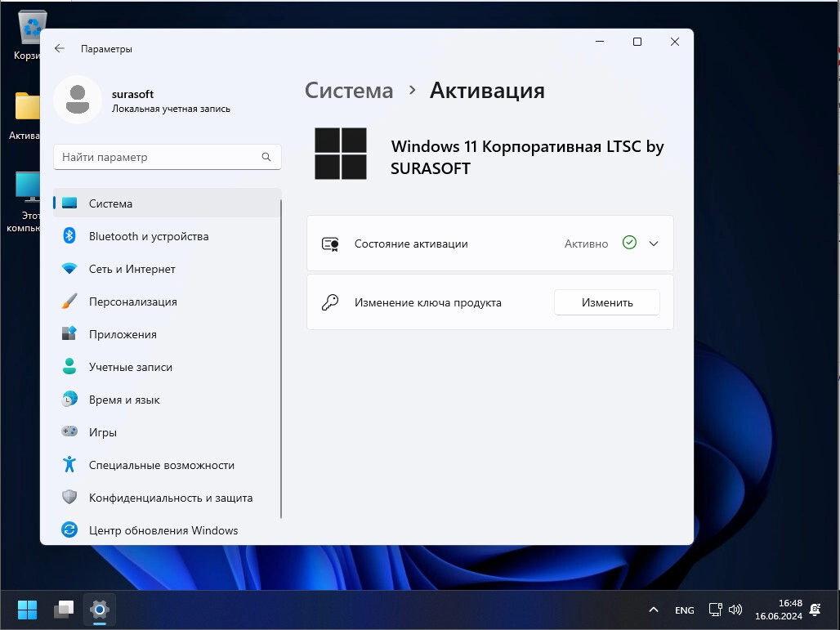Image resolution: width=840 pixels, height=630 pixels.
Task: Close the Параметры window
Action: click(x=675, y=42)
